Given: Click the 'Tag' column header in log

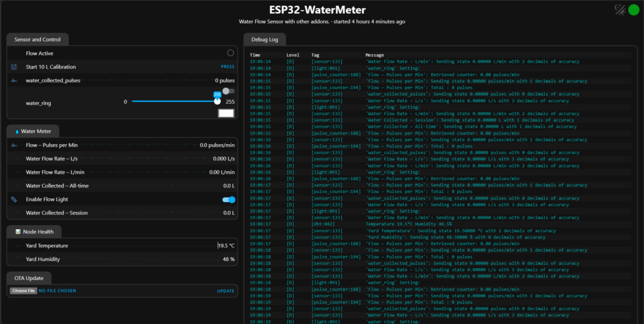Looking at the screenshot, I should (x=315, y=55).
